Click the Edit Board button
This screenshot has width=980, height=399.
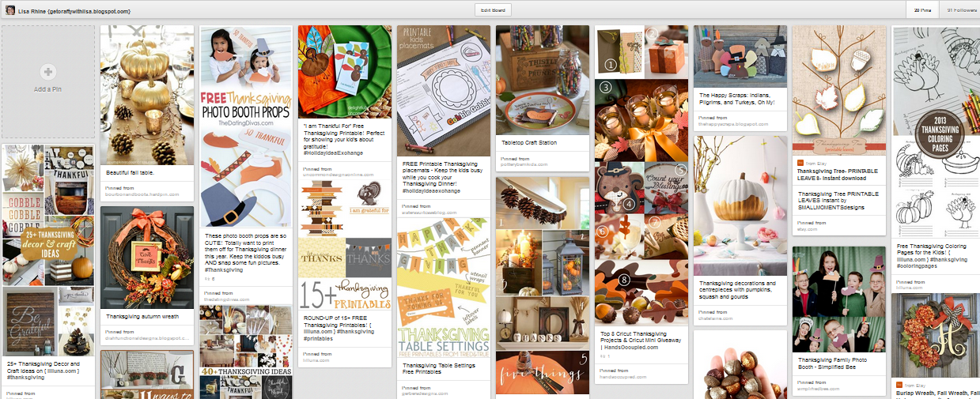click(494, 10)
